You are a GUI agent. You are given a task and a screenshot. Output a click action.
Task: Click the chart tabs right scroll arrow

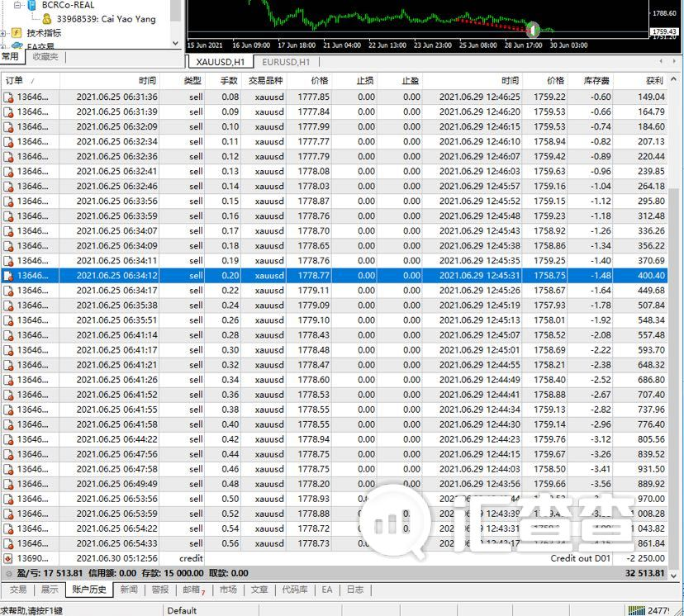click(675, 61)
